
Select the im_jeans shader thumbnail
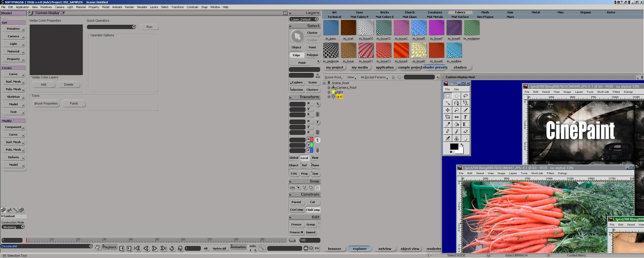pos(331,28)
